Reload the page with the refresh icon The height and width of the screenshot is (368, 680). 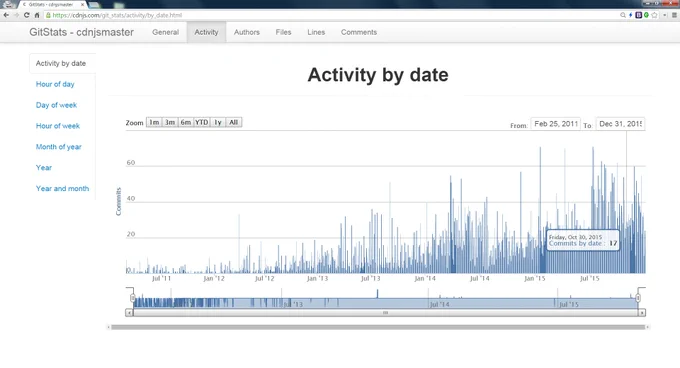[26, 15]
